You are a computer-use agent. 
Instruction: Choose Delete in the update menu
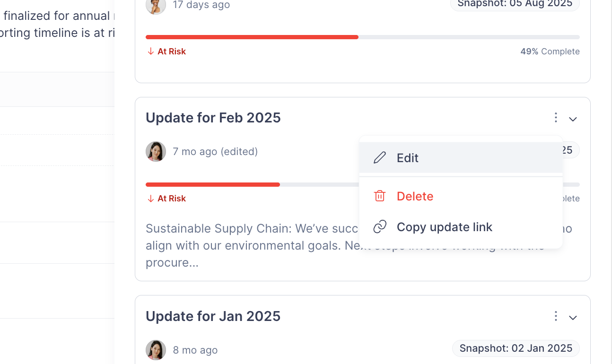(x=415, y=196)
